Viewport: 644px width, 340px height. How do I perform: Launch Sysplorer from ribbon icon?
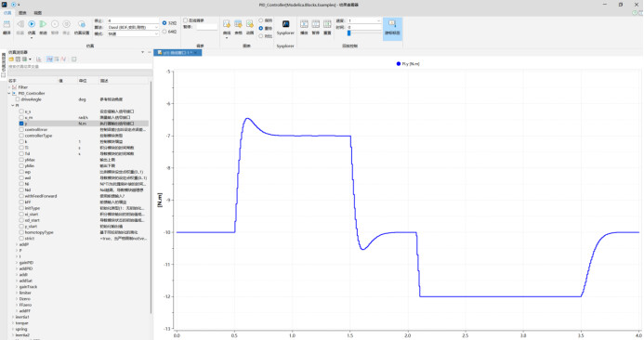[285, 24]
